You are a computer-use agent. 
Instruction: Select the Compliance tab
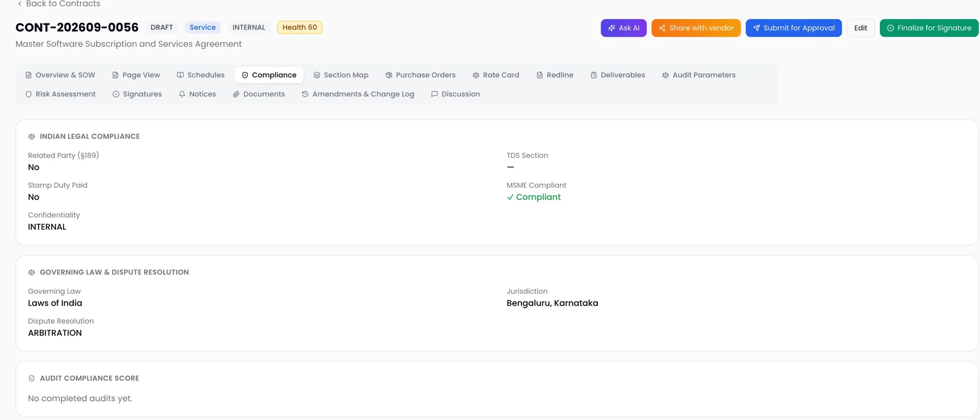click(269, 75)
